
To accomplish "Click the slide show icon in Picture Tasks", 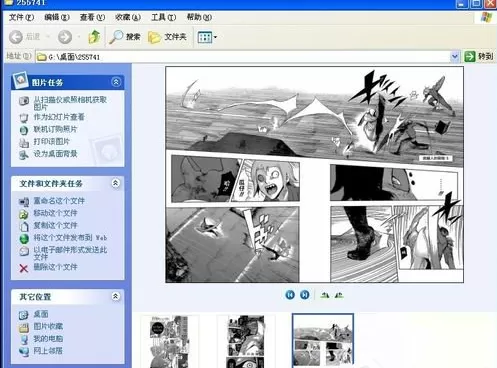I will (24, 118).
